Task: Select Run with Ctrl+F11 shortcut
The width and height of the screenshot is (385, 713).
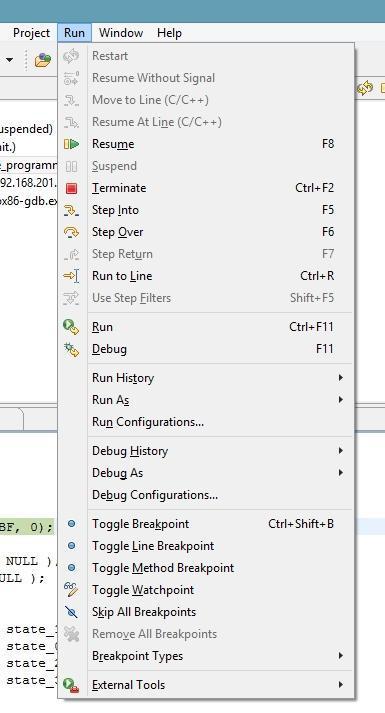Action: [x=206, y=327]
